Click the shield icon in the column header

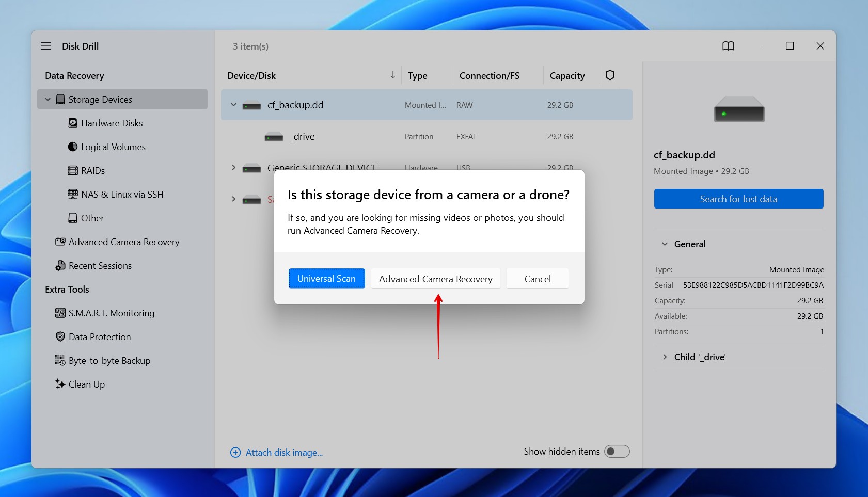tap(610, 75)
